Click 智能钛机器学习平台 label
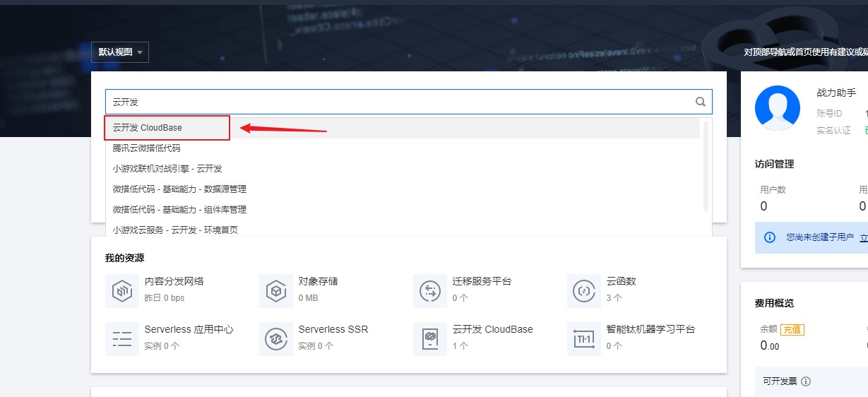The height and width of the screenshot is (397, 868). [650, 329]
